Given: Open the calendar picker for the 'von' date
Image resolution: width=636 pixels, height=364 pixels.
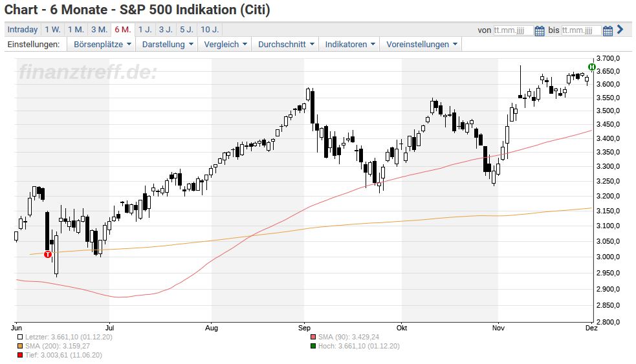Looking at the screenshot, I should point(539,30).
